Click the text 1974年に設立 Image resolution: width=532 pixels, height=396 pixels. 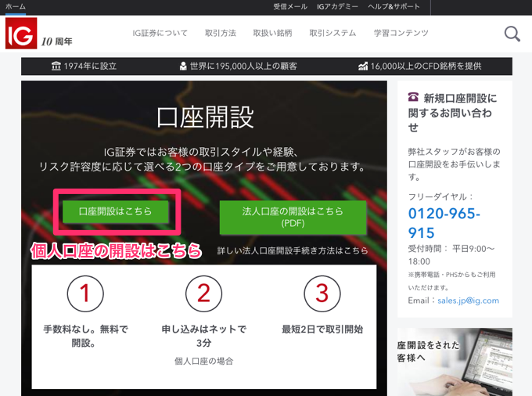[x=90, y=66]
